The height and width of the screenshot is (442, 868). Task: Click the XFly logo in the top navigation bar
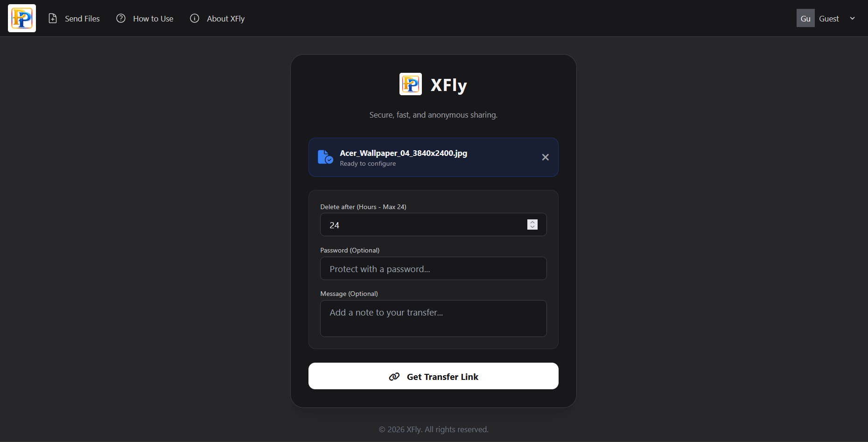(21, 18)
